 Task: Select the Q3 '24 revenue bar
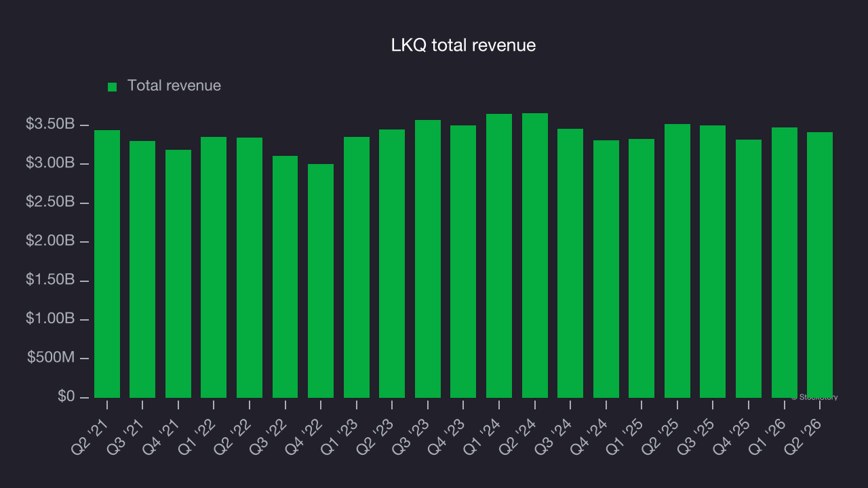(570, 263)
